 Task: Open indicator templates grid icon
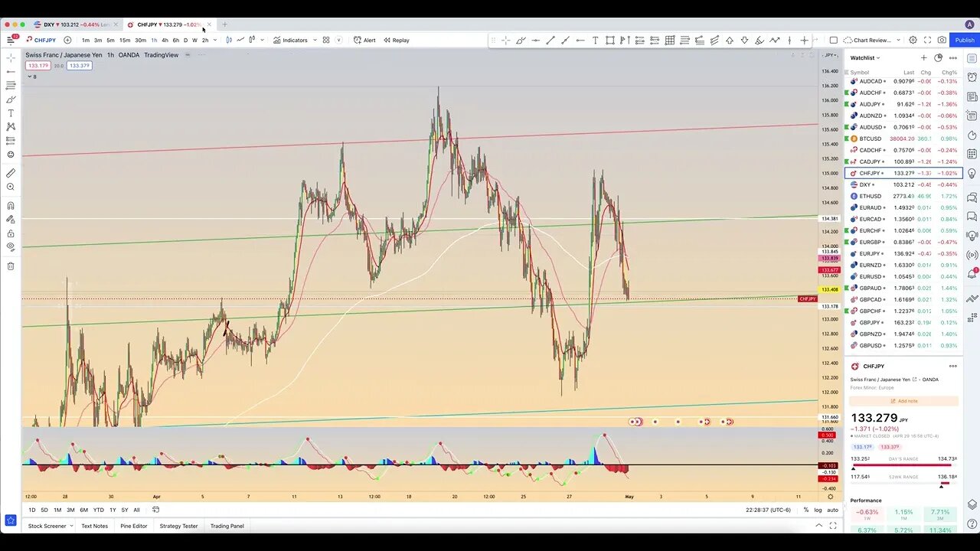point(326,40)
